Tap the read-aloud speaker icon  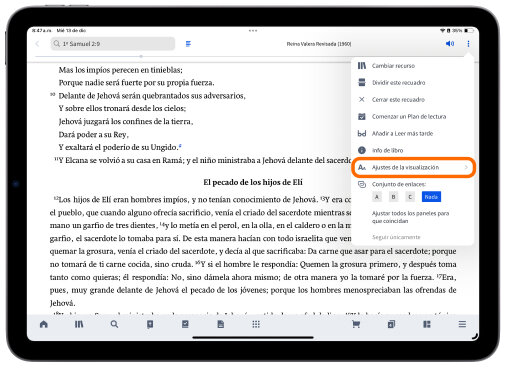click(x=450, y=44)
